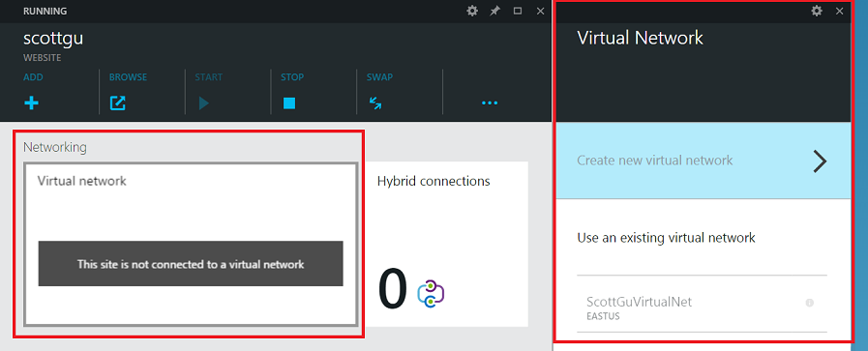Open settings gear on Virtual Network blade

pyautogui.click(x=817, y=11)
